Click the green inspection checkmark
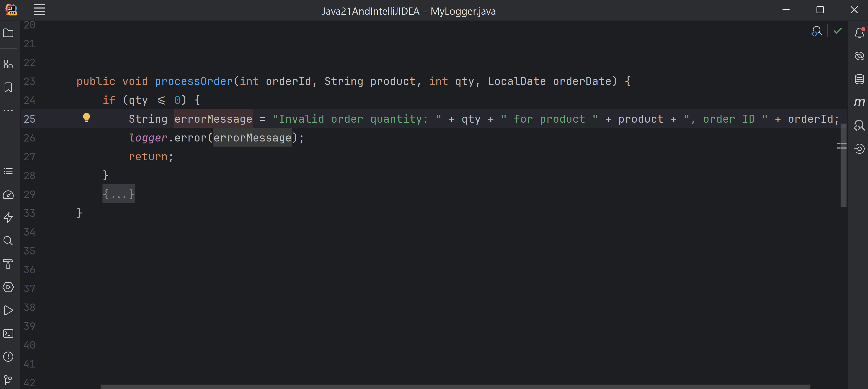Viewport: 868px width, 389px height. tap(838, 31)
